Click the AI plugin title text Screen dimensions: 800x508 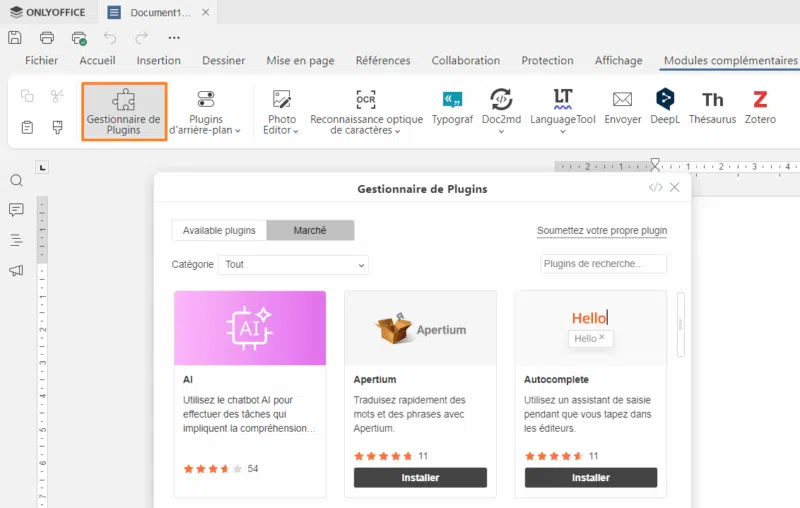click(x=188, y=379)
